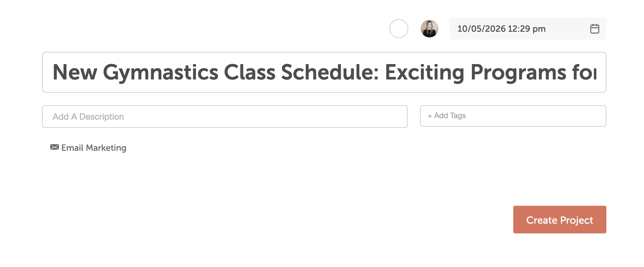This screenshot has height=267, width=644.
Task: Click the word "Schedule:" in the title
Action: (x=330, y=73)
